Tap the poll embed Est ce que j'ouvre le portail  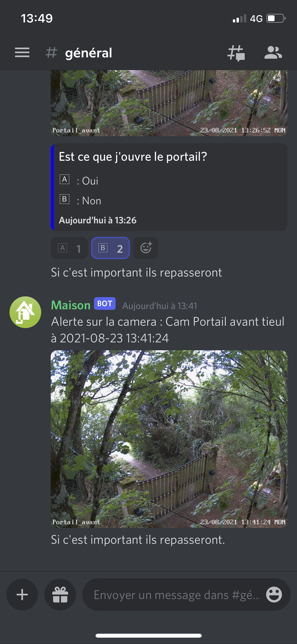point(169,187)
